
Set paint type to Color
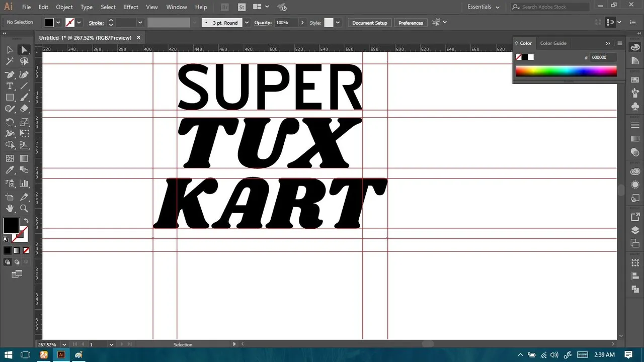[7, 250]
